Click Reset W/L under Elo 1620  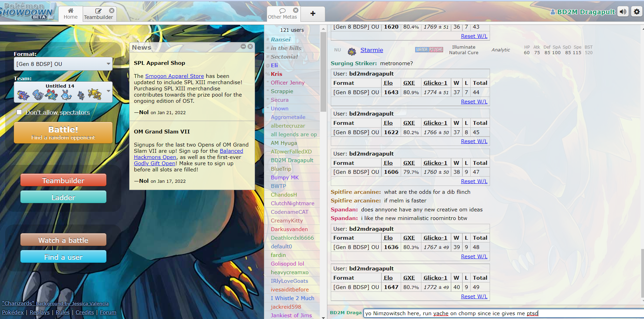click(x=474, y=36)
